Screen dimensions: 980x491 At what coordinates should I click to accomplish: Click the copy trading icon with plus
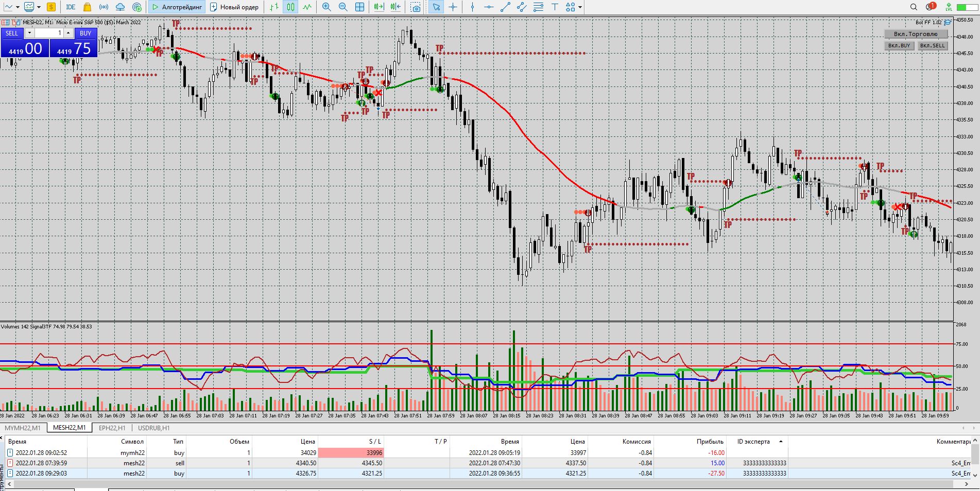click(137, 7)
